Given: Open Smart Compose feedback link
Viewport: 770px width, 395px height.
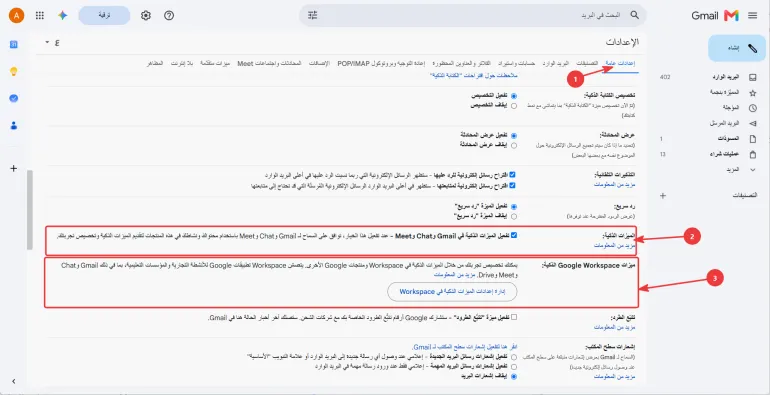Looking at the screenshot, I should point(474,75).
